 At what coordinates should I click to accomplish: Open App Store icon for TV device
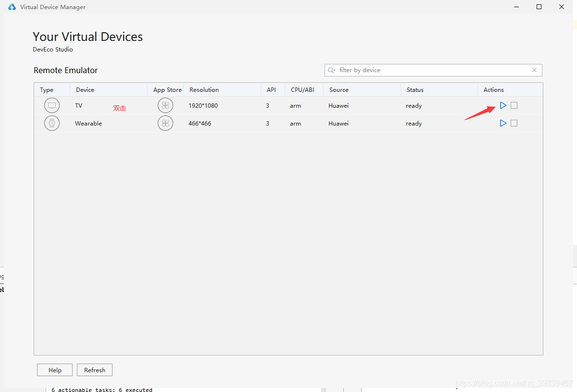tap(165, 105)
